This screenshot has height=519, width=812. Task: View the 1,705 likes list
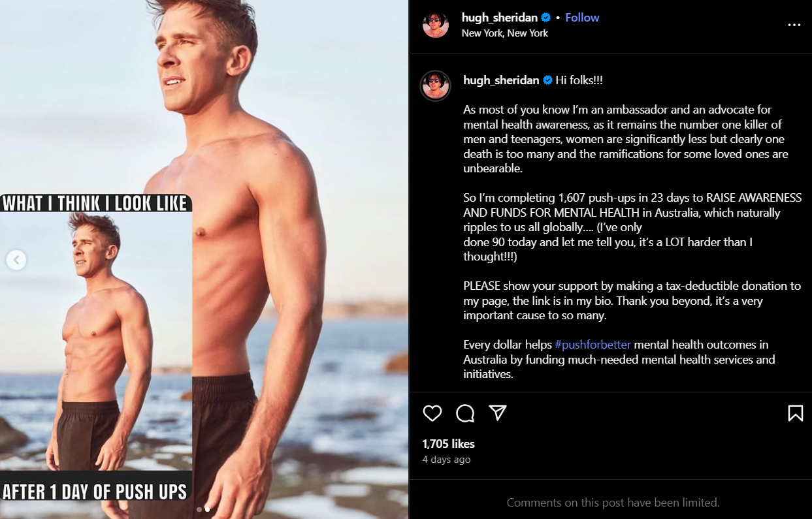(448, 444)
